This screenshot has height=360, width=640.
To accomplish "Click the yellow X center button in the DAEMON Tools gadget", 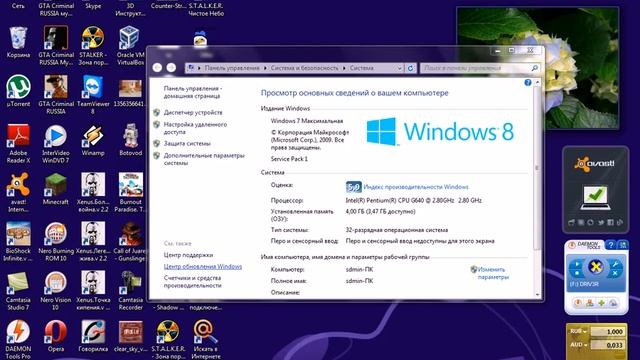I will click(x=596, y=267).
